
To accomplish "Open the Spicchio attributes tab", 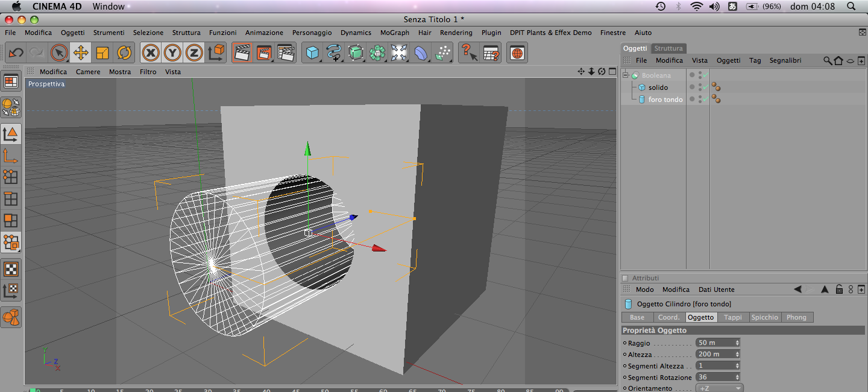I will coord(765,317).
